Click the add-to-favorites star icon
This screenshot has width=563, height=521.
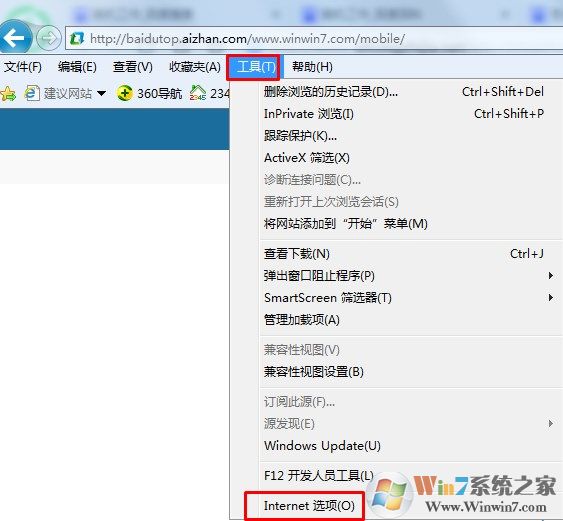pos(8,94)
